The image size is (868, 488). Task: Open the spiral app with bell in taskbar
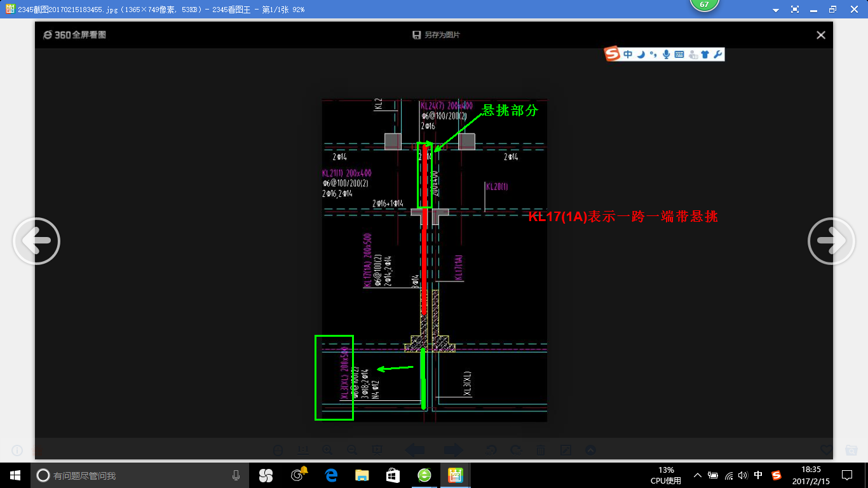click(x=298, y=475)
